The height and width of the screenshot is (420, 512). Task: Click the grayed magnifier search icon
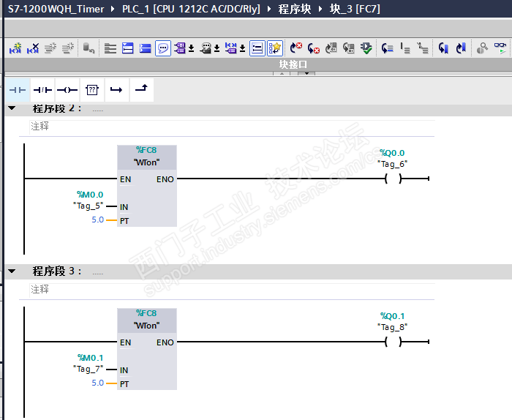tap(482, 48)
